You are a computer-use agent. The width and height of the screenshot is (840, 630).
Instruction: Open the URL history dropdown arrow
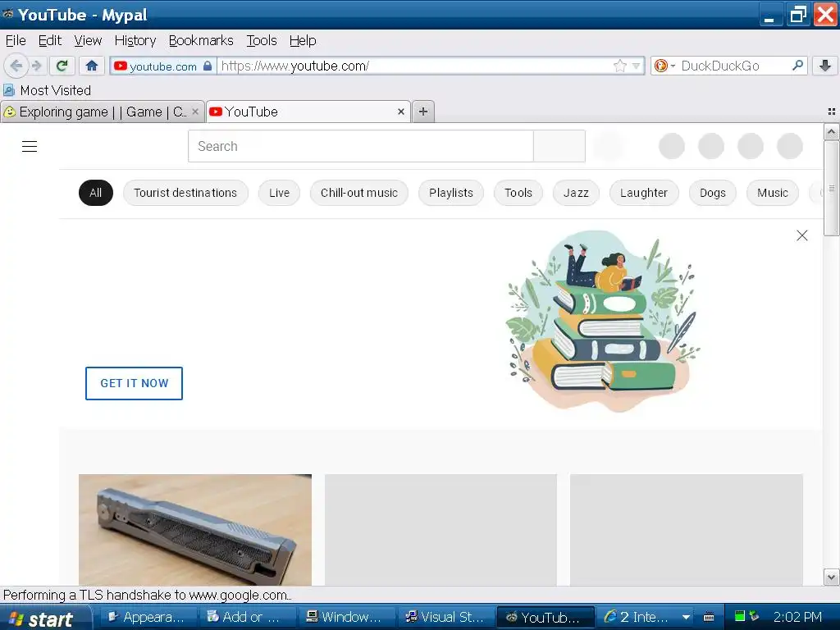pyautogui.click(x=636, y=66)
